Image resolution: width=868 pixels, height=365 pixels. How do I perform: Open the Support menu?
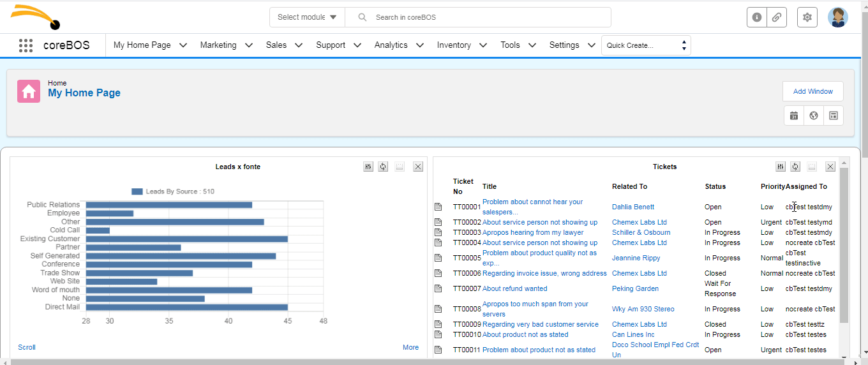point(331,45)
